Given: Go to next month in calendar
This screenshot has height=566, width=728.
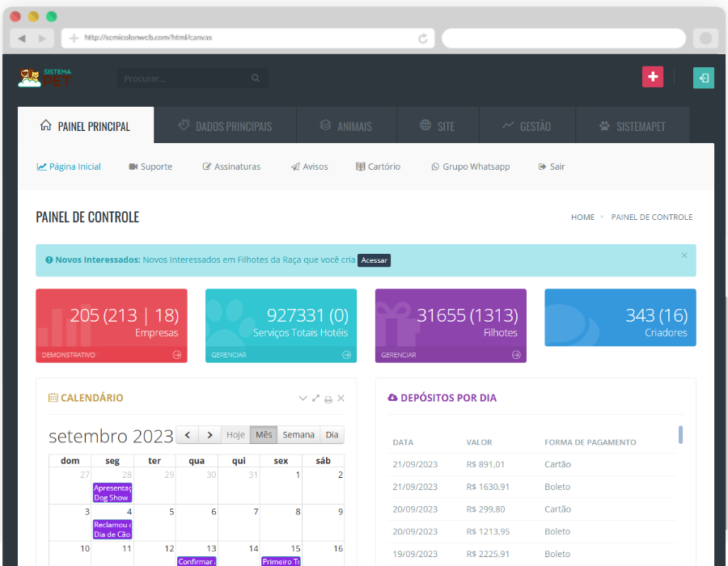Looking at the screenshot, I should point(210,435).
